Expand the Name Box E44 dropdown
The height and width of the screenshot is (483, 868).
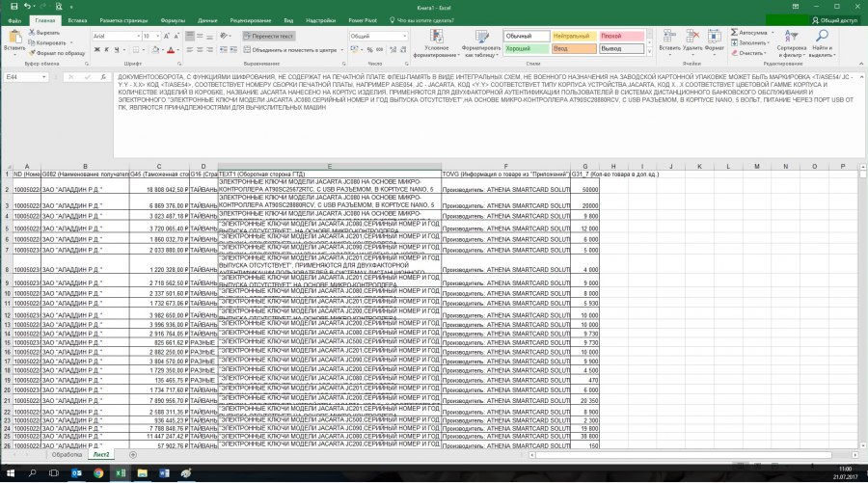tap(43, 77)
